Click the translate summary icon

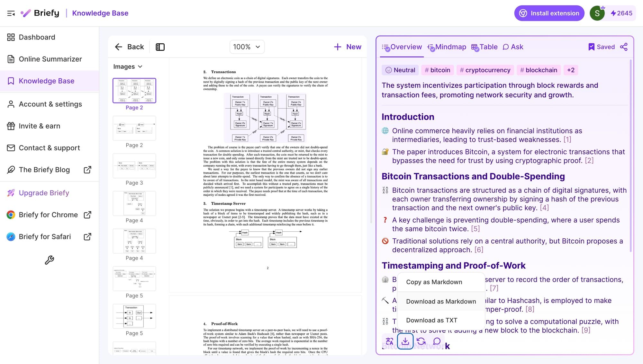point(389,341)
